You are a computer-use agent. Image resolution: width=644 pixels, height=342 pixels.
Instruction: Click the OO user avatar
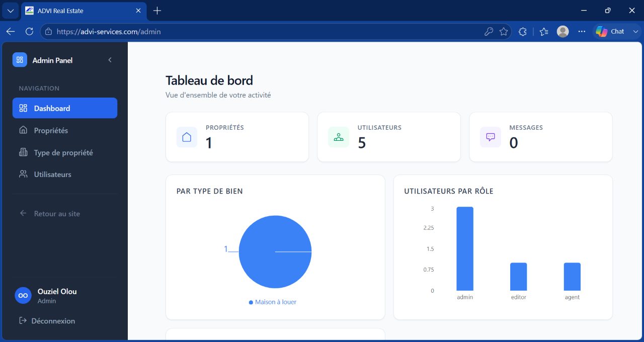click(x=23, y=296)
